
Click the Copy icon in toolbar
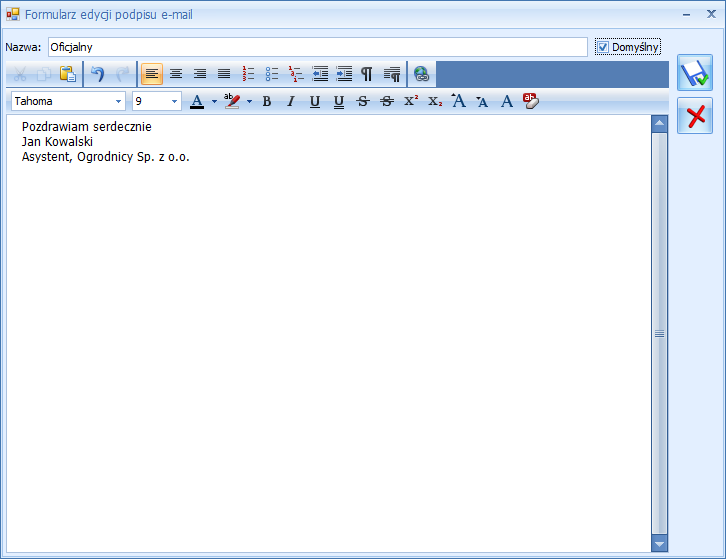(44, 74)
